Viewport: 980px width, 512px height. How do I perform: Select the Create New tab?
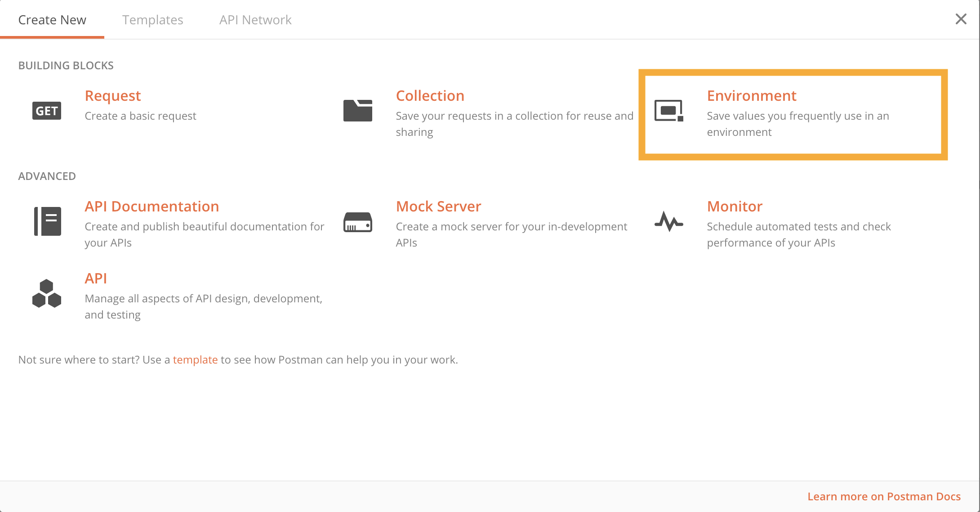pyautogui.click(x=52, y=20)
